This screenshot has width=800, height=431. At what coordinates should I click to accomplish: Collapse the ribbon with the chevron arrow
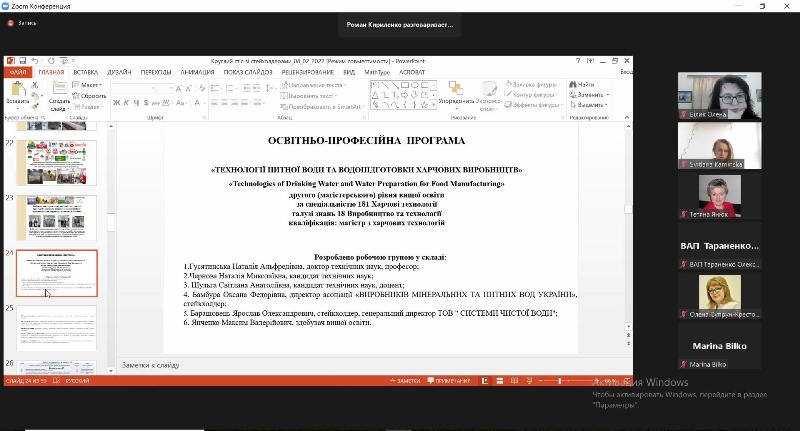click(627, 117)
